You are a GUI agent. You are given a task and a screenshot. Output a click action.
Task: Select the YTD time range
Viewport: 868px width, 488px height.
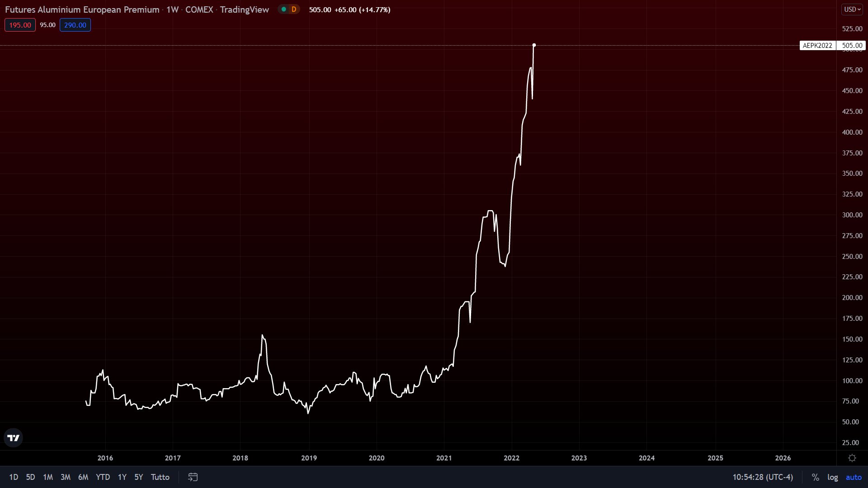103,477
